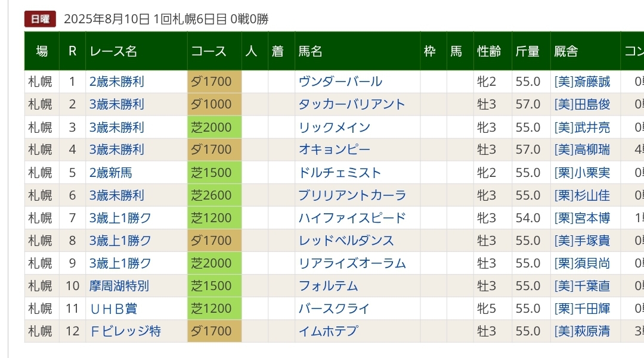Click the レース名 column header

pyautogui.click(x=113, y=51)
